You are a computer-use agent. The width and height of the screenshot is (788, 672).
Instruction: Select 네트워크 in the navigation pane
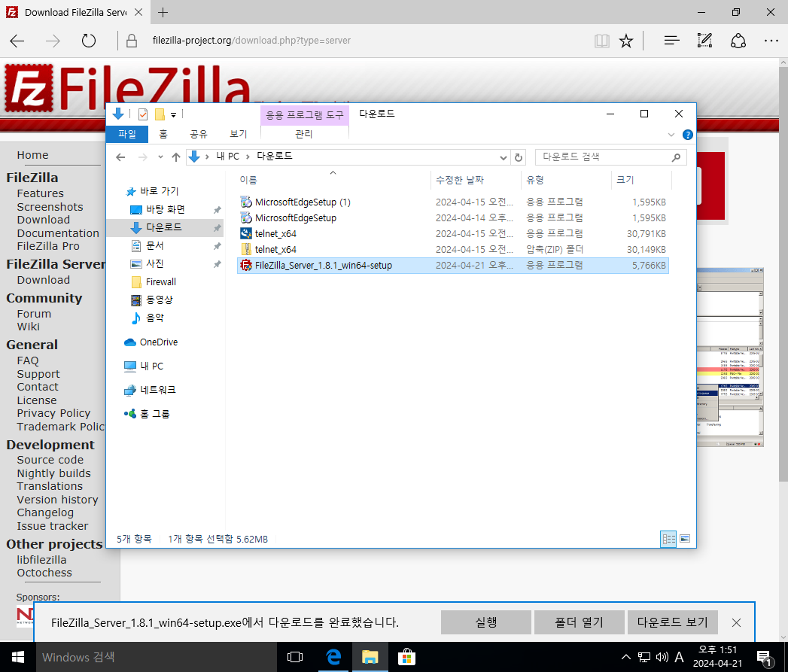click(157, 390)
